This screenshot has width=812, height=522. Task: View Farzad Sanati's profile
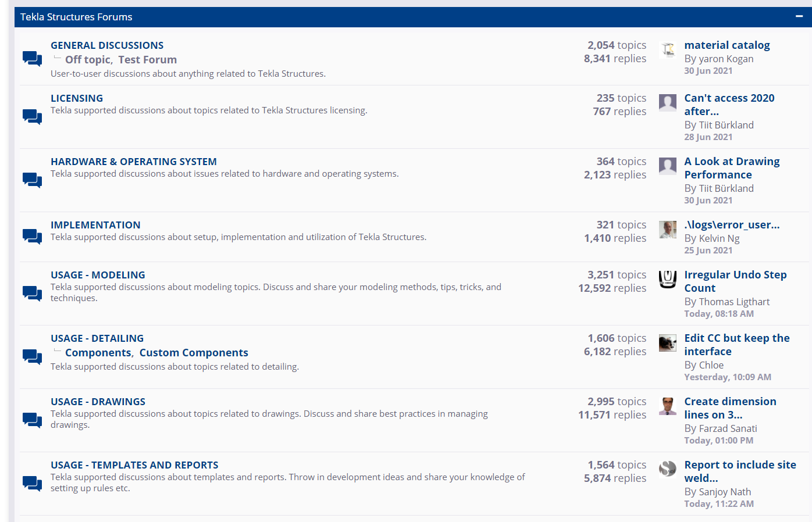click(728, 428)
